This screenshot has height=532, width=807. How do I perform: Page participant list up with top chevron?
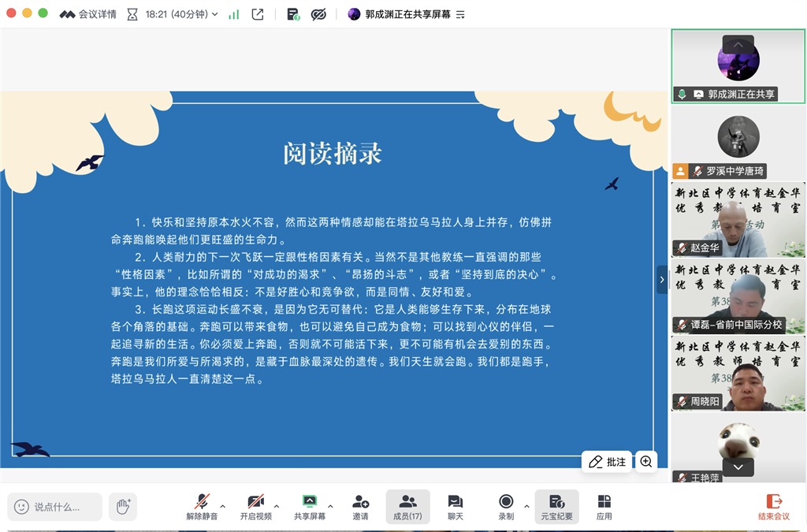click(738, 44)
